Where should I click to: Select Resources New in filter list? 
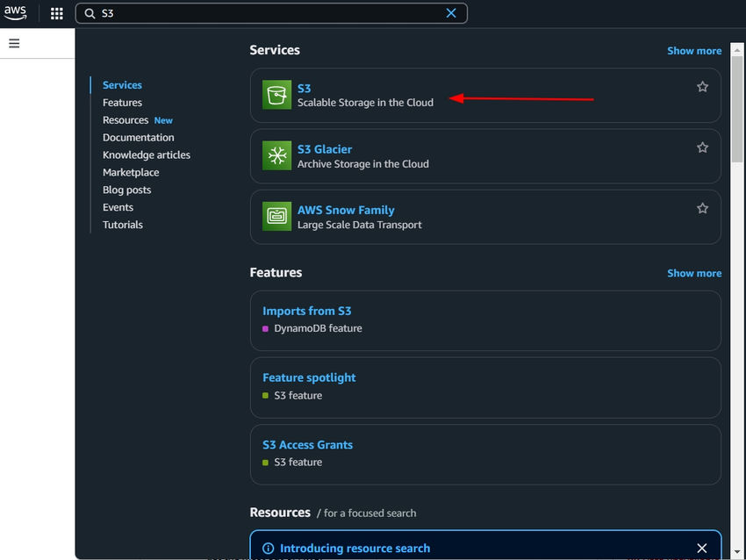[x=138, y=120]
